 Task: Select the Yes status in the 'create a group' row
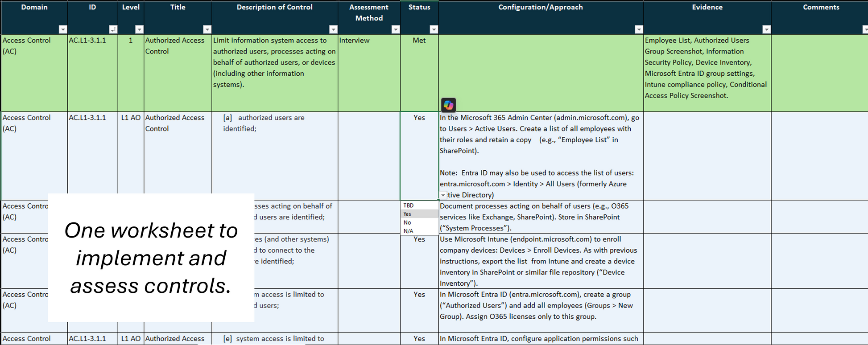pos(419,311)
